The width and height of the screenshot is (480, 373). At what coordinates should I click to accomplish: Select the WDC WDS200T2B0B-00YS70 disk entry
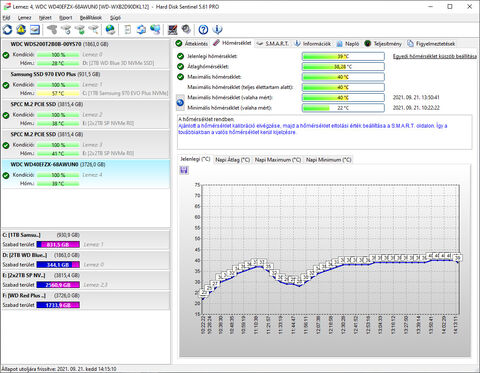86,54
